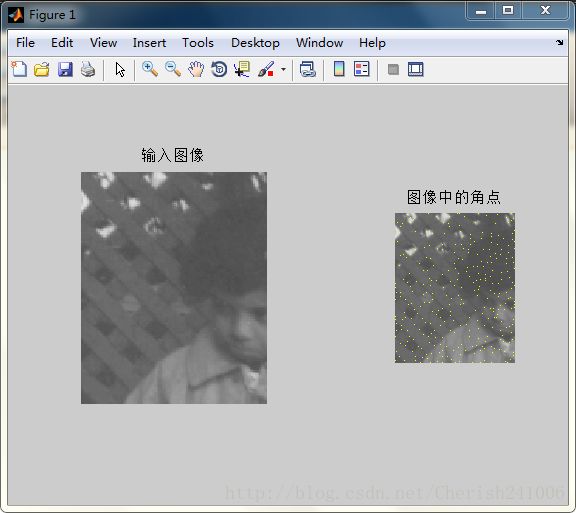Activate the Zoom Out magnifier tool
This screenshot has height=513, width=576.
(x=173, y=69)
